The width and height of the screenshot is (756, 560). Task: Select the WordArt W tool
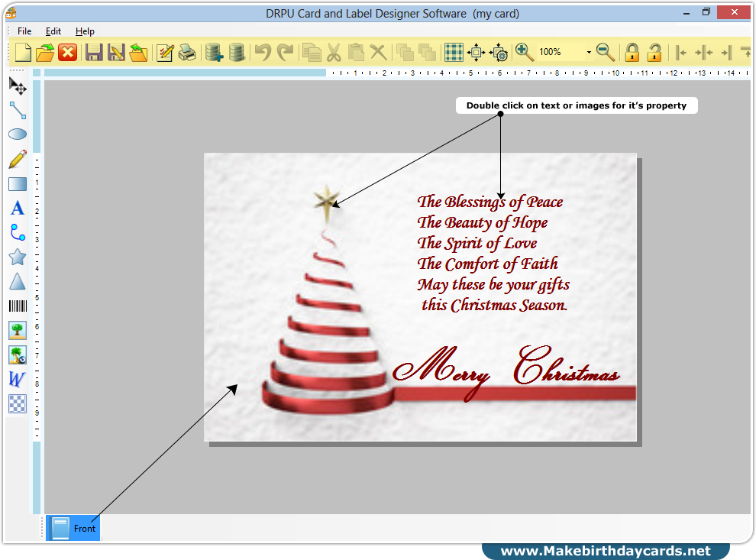click(x=17, y=379)
